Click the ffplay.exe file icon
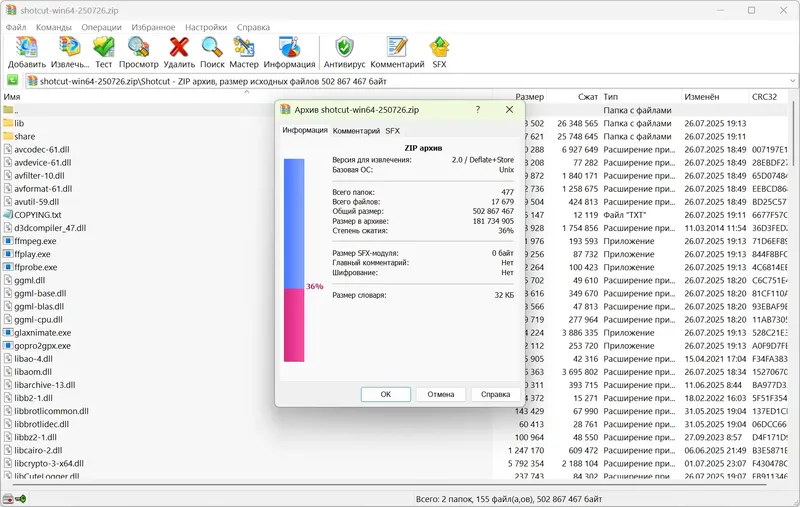This screenshot has height=507, width=800. pos(8,254)
